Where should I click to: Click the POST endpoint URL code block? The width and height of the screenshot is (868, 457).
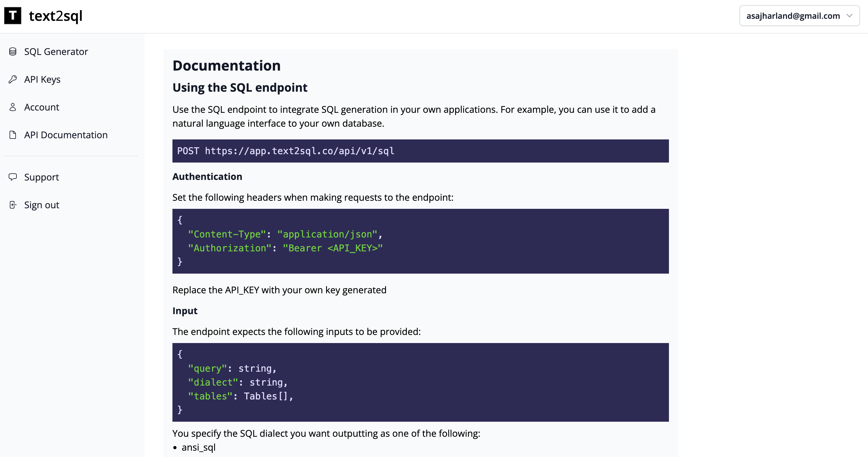pyautogui.click(x=420, y=151)
